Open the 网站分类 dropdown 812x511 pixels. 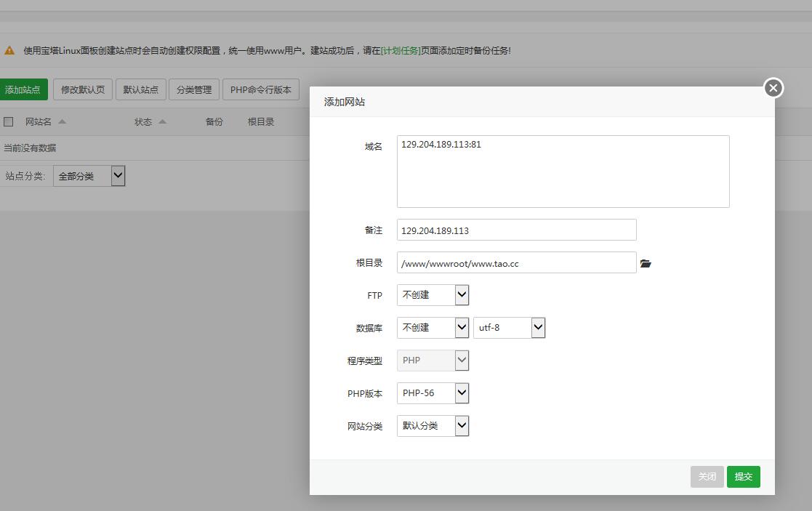click(x=433, y=425)
